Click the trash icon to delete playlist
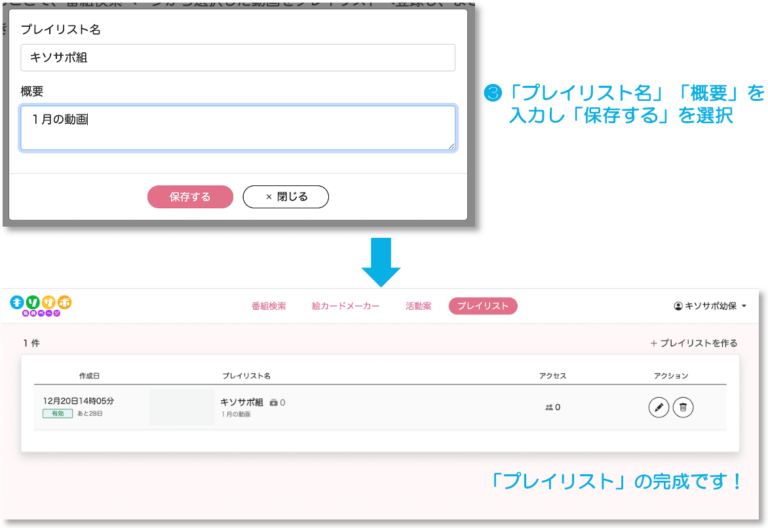This screenshot has width=768, height=528. (683, 407)
